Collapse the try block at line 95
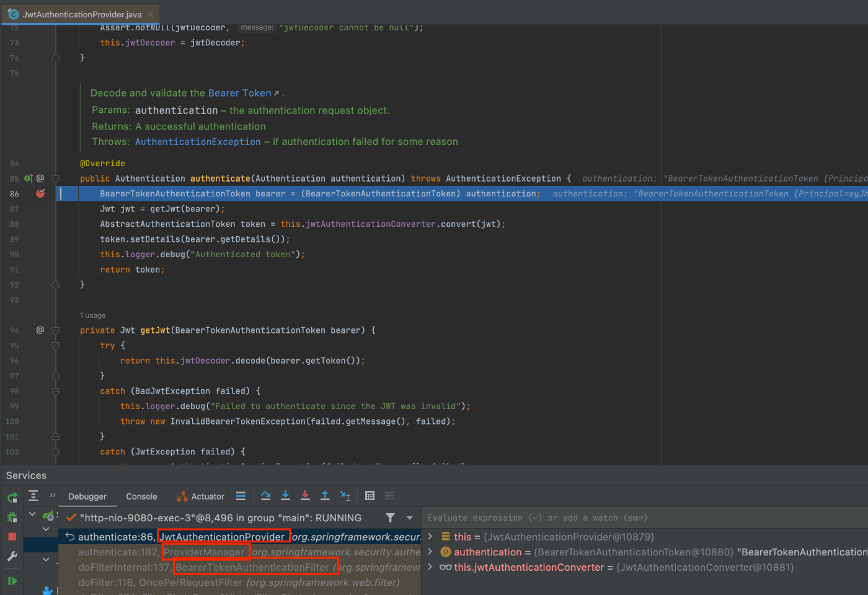The image size is (868, 595). point(56,346)
